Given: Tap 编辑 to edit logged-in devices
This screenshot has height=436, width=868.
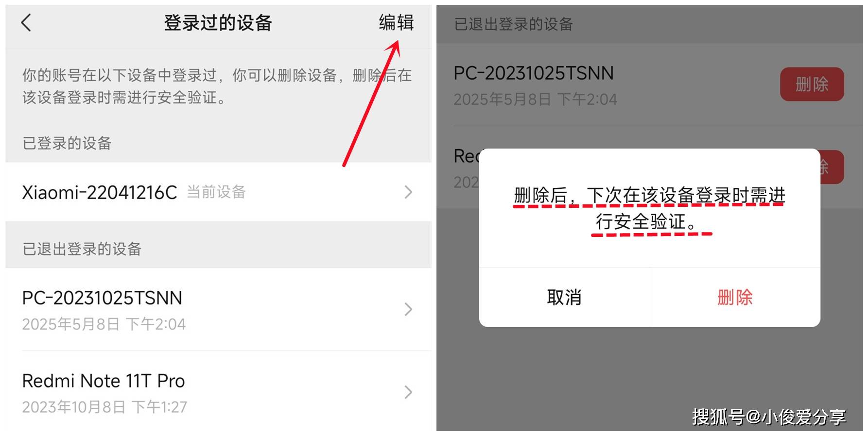Looking at the screenshot, I should coord(396,23).
